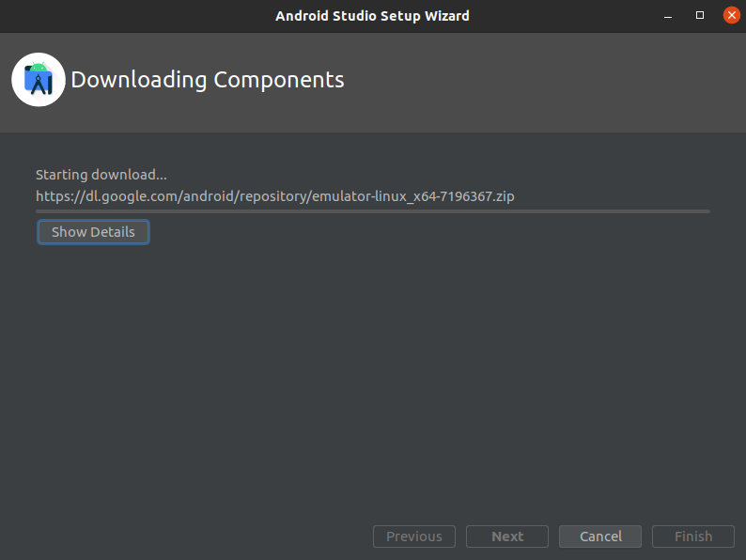Click the download progress bar
This screenshot has width=746, height=560.
coord(373,211)
